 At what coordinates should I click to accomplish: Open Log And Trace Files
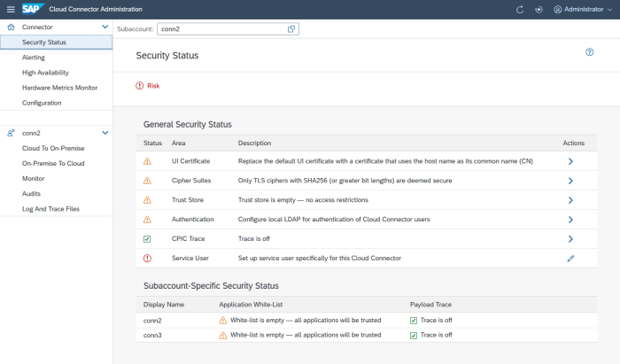pos(50,209)
